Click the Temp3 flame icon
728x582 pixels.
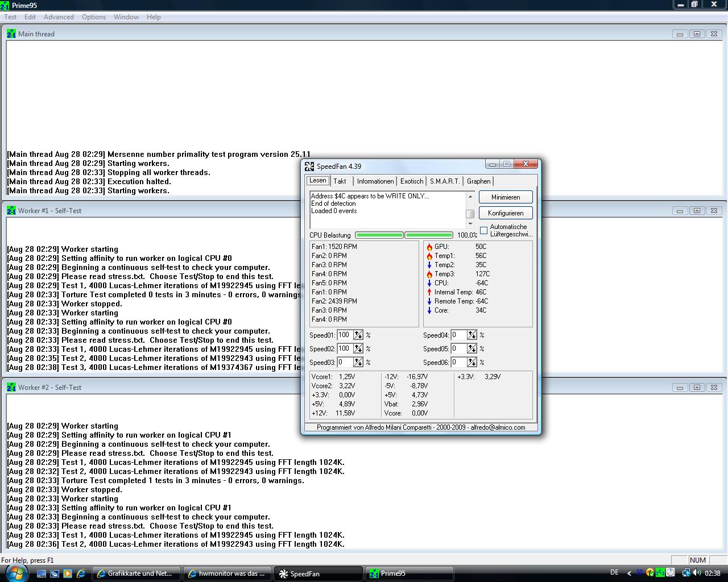pyautogui.click(x=429, y=275)
